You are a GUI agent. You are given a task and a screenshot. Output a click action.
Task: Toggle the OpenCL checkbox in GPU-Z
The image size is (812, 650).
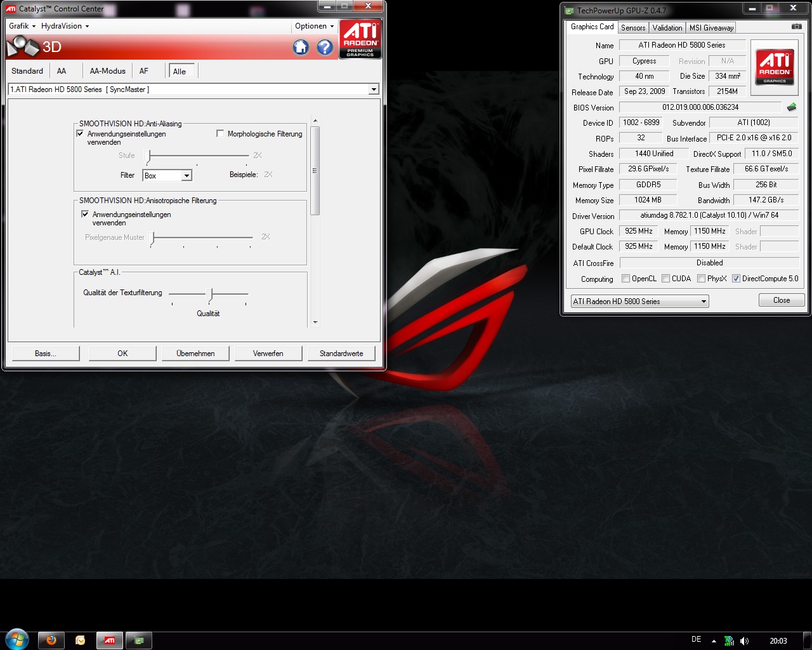pos(626,278)
